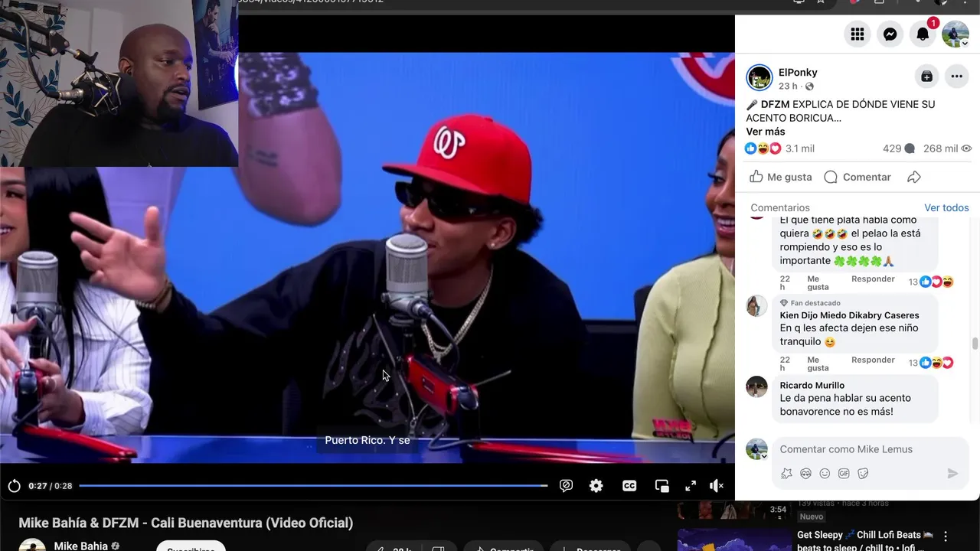This screenshot has height=551, width=980.
Task: View reactions on the 'plata' comment
Action: click(x=931, y=282)
